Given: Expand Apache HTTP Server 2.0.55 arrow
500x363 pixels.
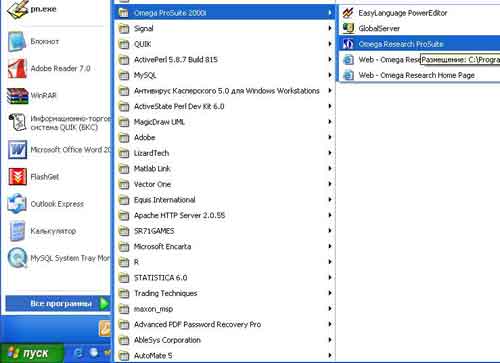Looking at the screenshot, I should (x=330, y=215).
